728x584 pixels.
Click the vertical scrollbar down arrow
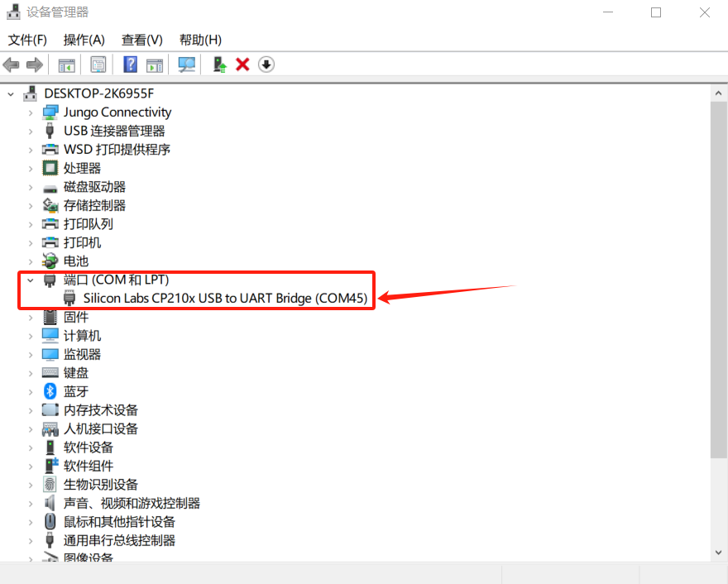point(718,552)
